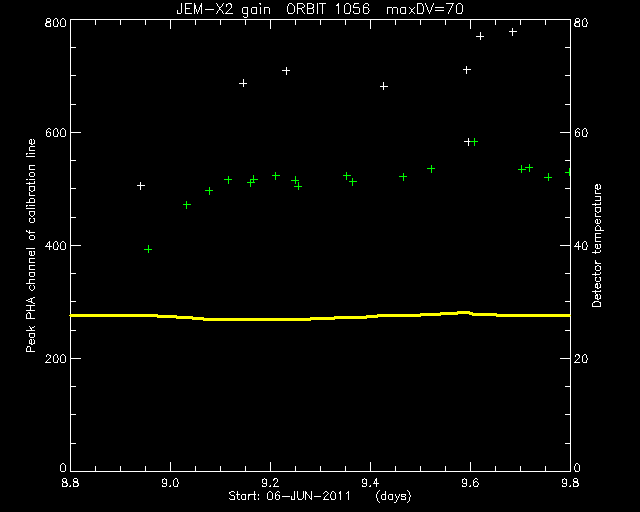The image size is (640, 512).
Task: Click the 600 left y-axis tick label
Action: point(56,133)
